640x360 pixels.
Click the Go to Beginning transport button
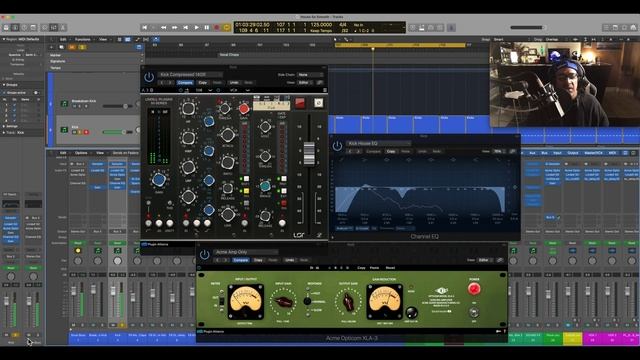144,27
